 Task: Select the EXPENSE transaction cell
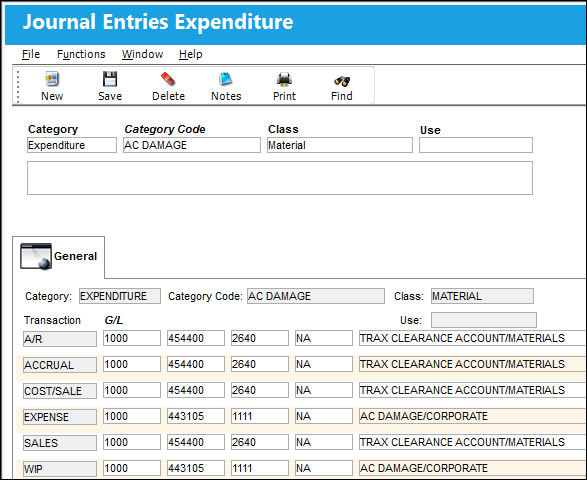click(x=60, y=417)
